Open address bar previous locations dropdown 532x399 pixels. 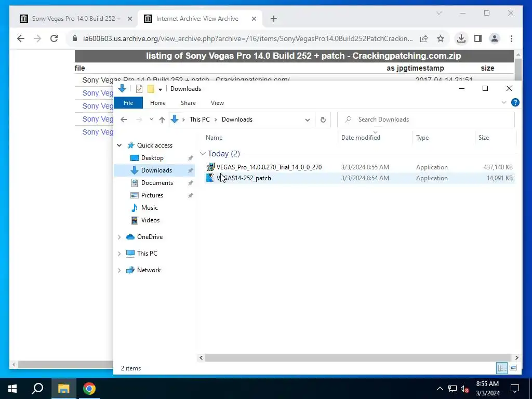point(308,120)
